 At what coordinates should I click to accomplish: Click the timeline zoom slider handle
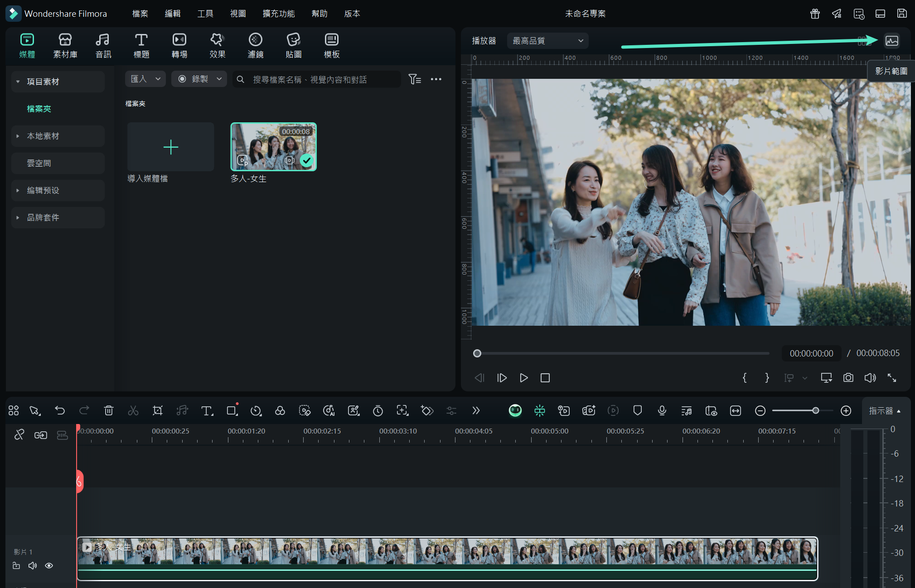pyautogui.click(x=815, y=411)
